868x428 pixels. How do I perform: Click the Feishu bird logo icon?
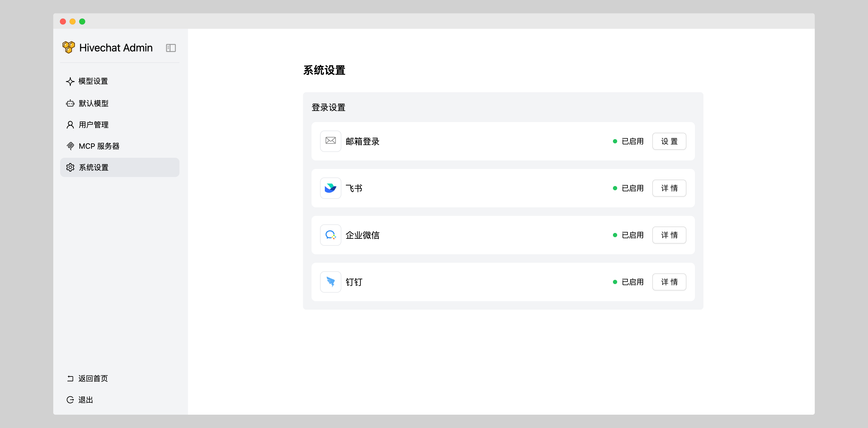point(330,188)
